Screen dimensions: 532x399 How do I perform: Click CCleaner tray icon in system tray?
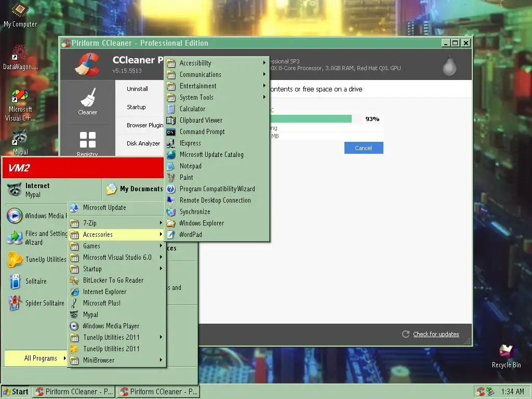pos(480,392)
